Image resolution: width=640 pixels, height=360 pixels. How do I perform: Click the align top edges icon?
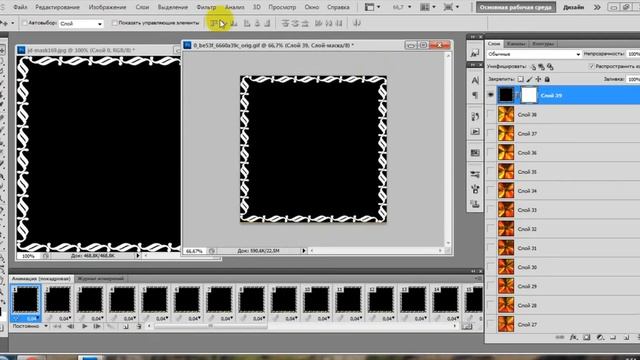[213, 24]
